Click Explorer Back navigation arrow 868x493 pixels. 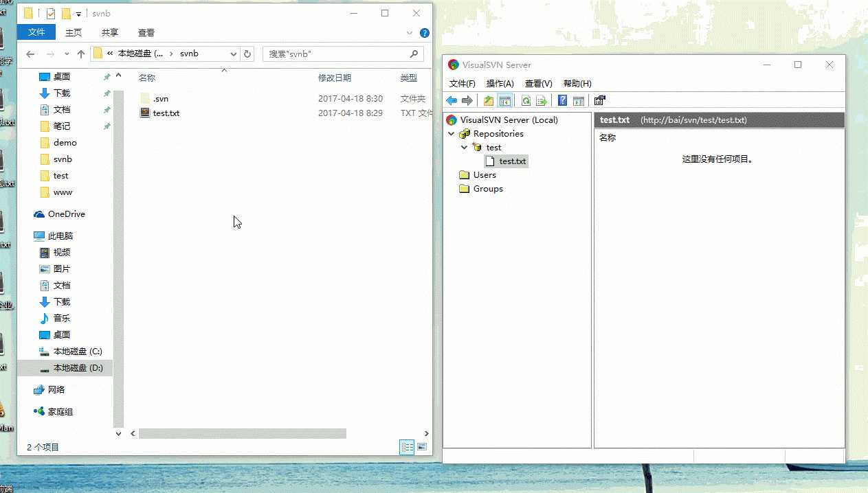tap(31, 54)
